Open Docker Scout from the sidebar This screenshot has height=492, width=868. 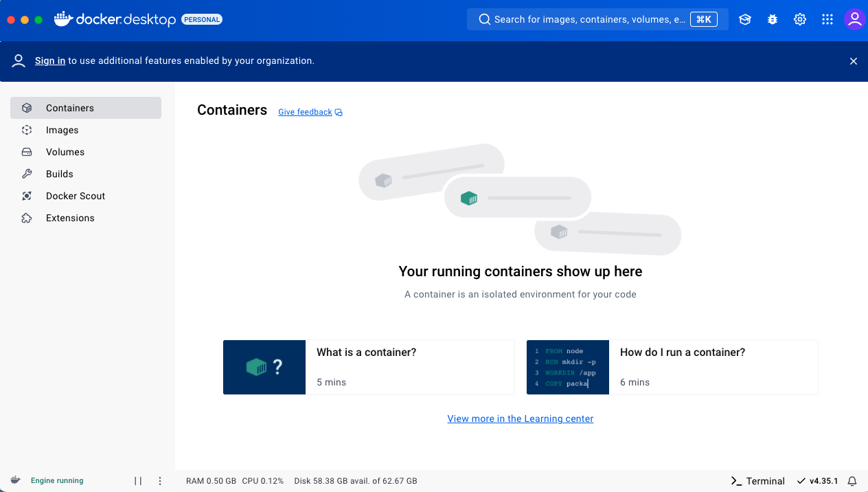(x=76, y=196)
